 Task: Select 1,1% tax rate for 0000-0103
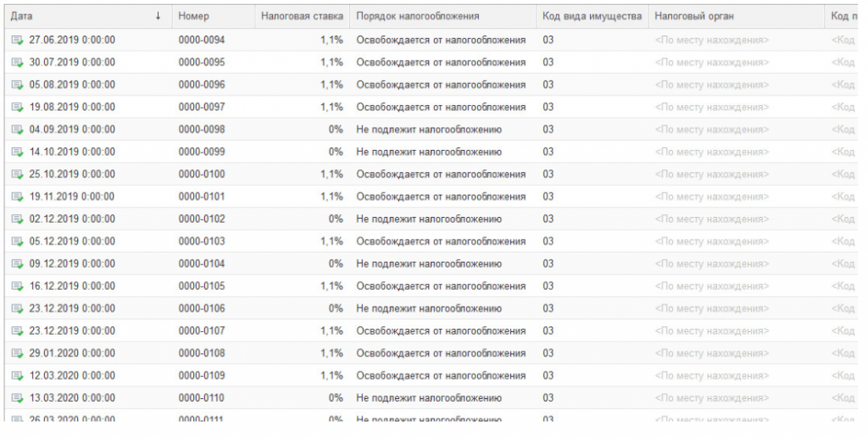coord(331,241)
